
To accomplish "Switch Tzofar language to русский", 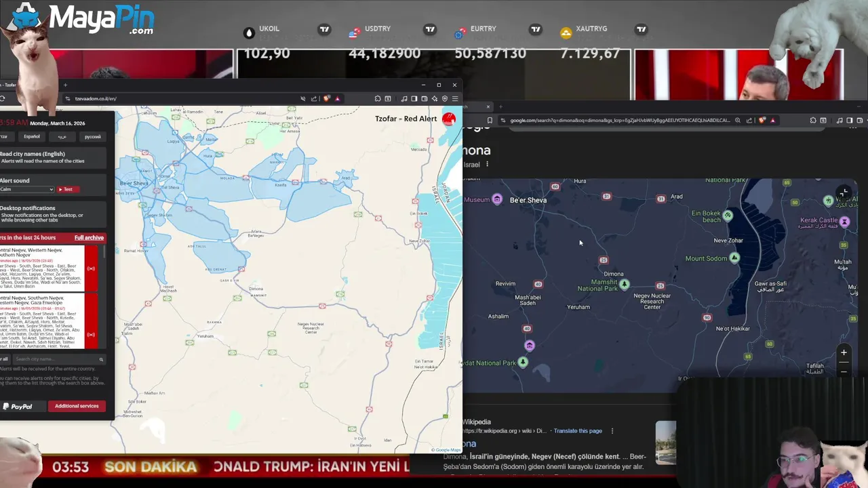I will tap(93, 136).
